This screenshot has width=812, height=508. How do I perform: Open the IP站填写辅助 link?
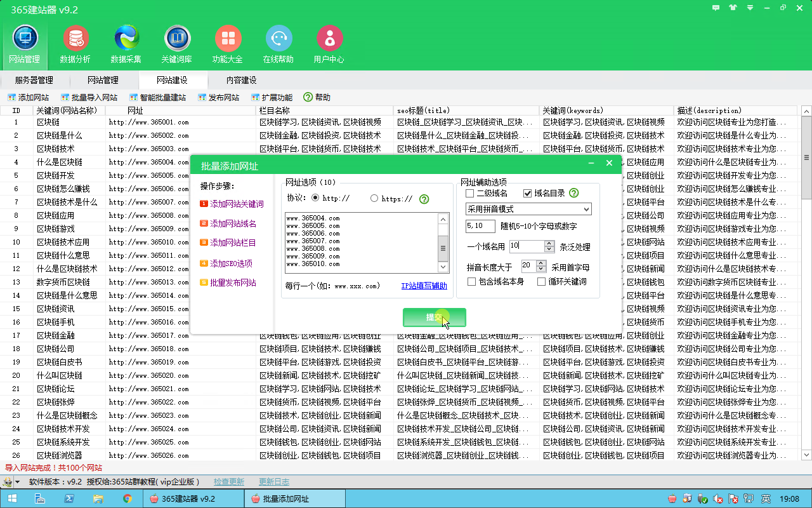click(x=424, y=286)
